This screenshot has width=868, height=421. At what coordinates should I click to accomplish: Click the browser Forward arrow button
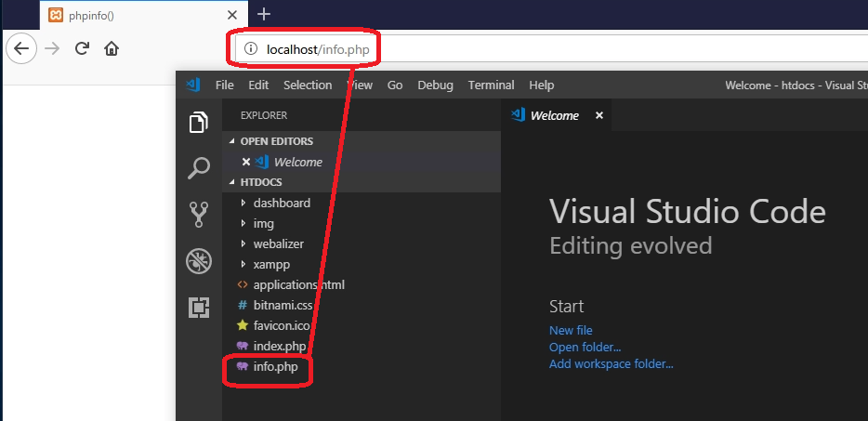(x=52, y=48)
